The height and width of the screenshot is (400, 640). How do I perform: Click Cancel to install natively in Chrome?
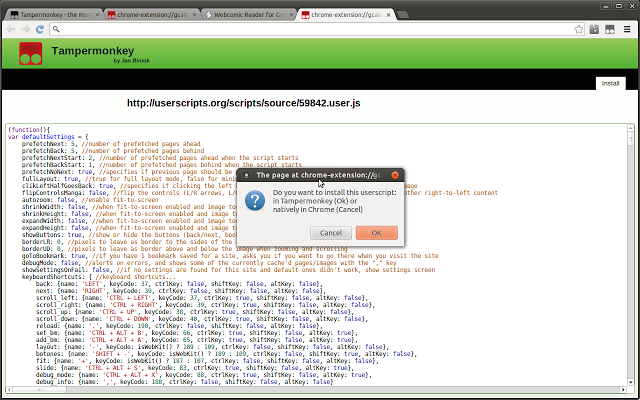pos(331,233)
